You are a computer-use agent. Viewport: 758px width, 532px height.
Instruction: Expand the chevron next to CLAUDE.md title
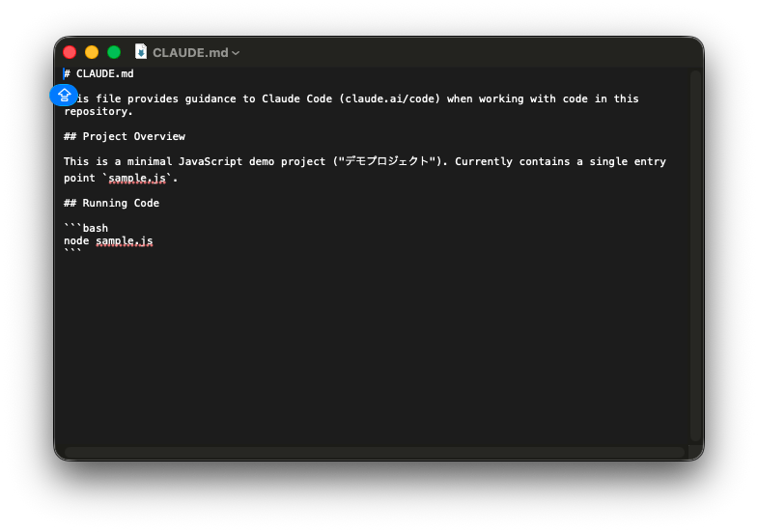(x=236, y=53)
